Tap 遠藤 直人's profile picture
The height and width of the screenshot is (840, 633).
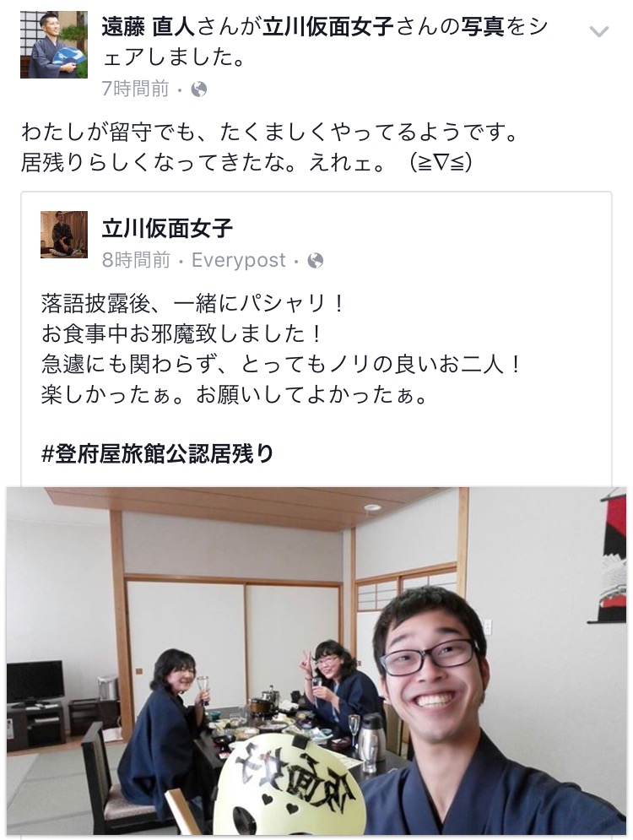click(x=53, y=45)
